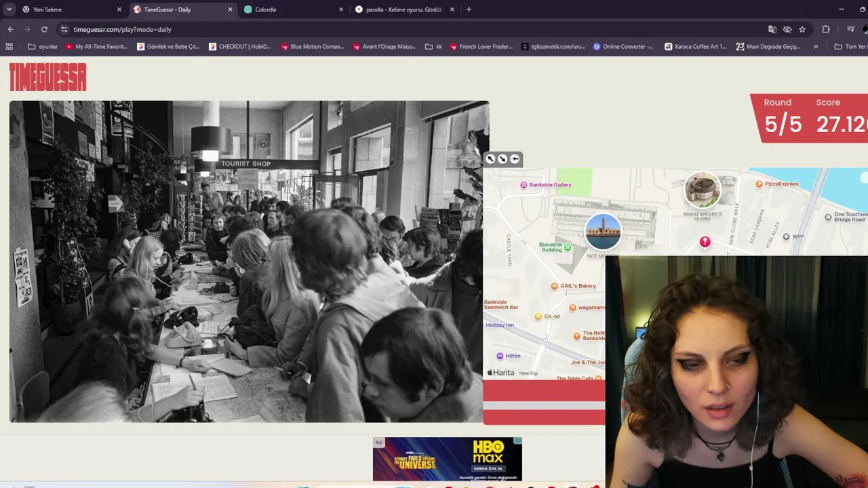The image size is (868, 488).
Task: Close the Colordle tab
Action: click(x=341, y=9)
